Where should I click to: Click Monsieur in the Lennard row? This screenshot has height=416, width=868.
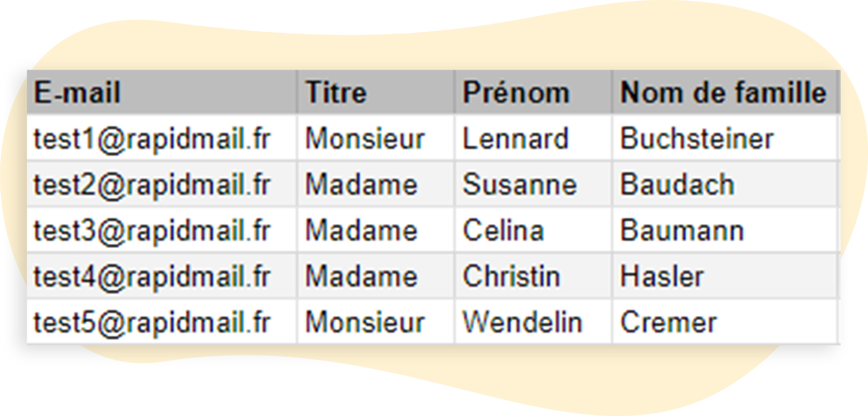point(365,139)
